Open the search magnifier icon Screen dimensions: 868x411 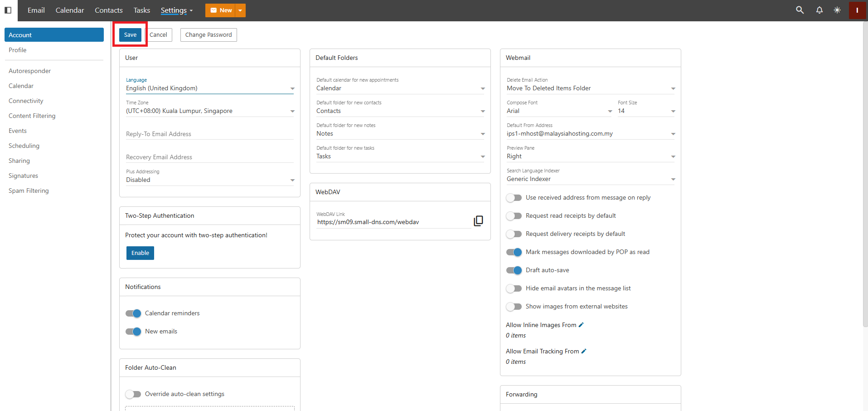(800, 10)
